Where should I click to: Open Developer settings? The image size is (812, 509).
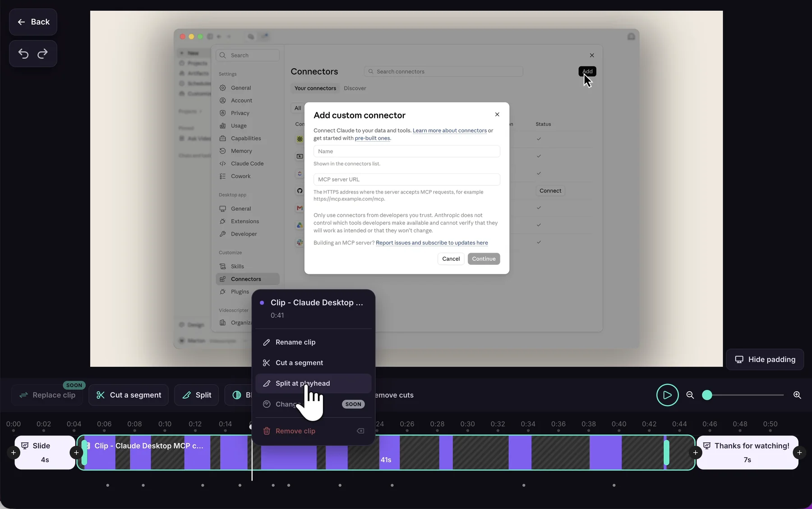click(248, 234)
